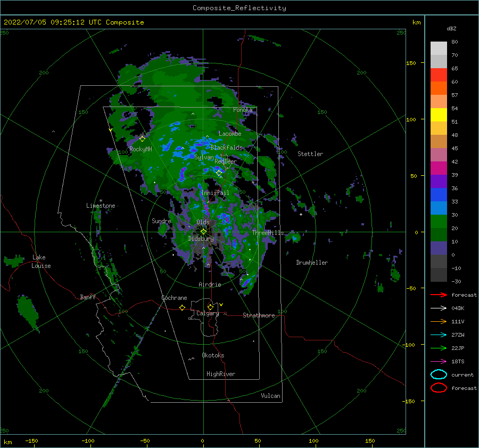Click the magenta 39 dBZ legend swatch
The height and width of the screenshot is (448, 479).
439,168
